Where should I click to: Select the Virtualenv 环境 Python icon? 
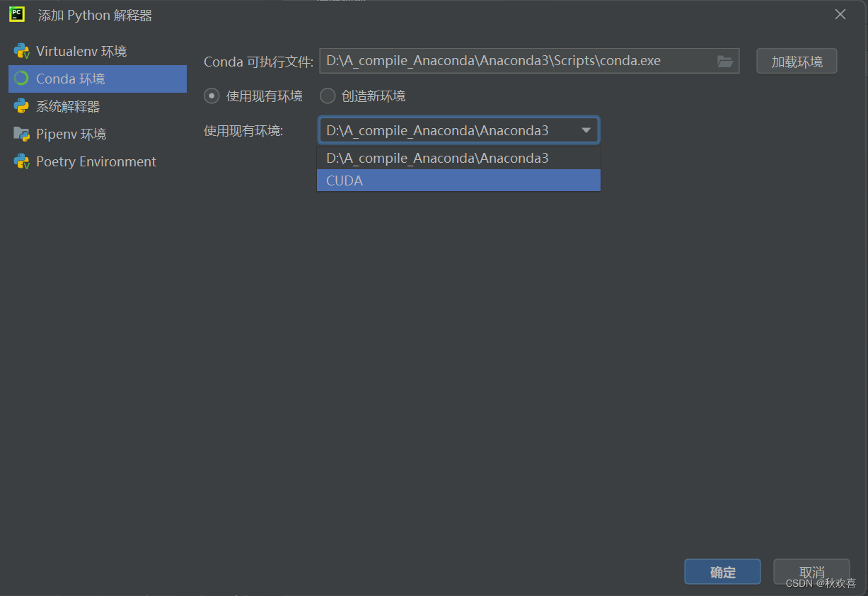(20, 50)
